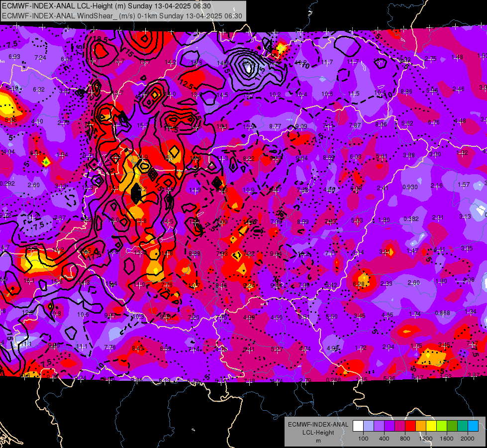The width and height of the screenshot is (487, 448).
Task: Click the LCL-Height title line at top
Action: [106, 6]
